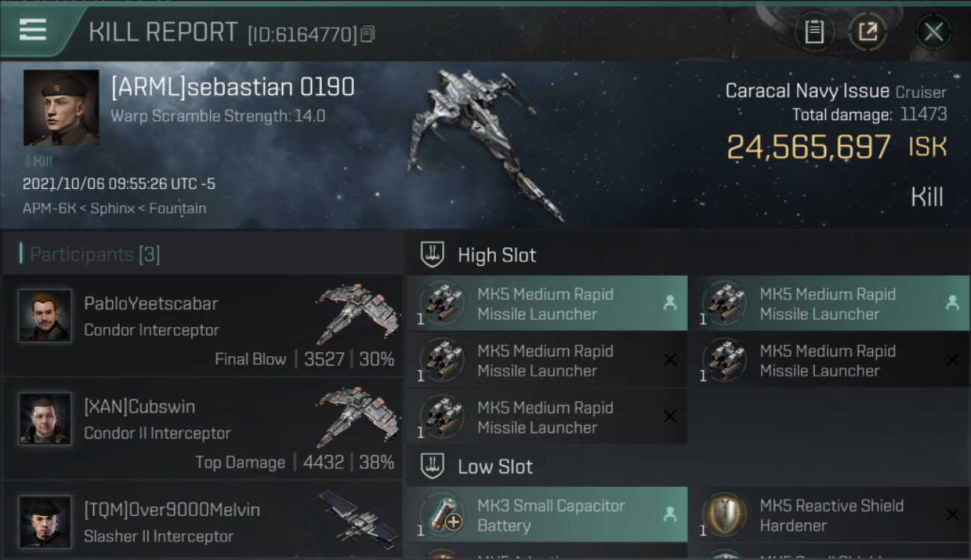The width and height of the screenshot is (971, 560).
Task: Open the hamburger menu
Action: (33, 30)
